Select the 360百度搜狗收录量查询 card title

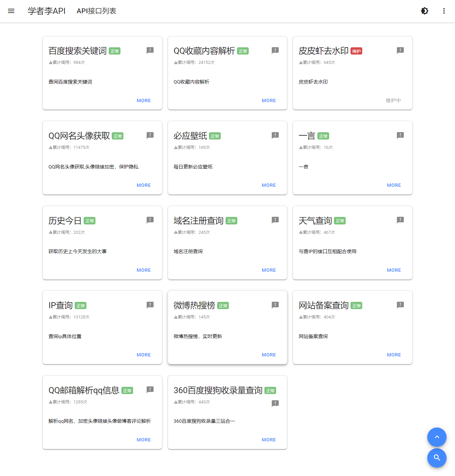pos(218,390)
